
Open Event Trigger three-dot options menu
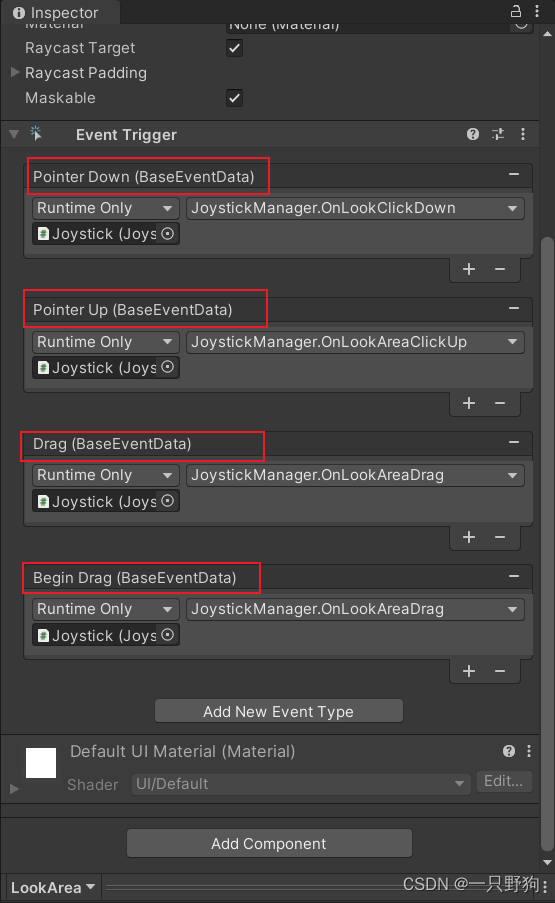pos(523,134)
